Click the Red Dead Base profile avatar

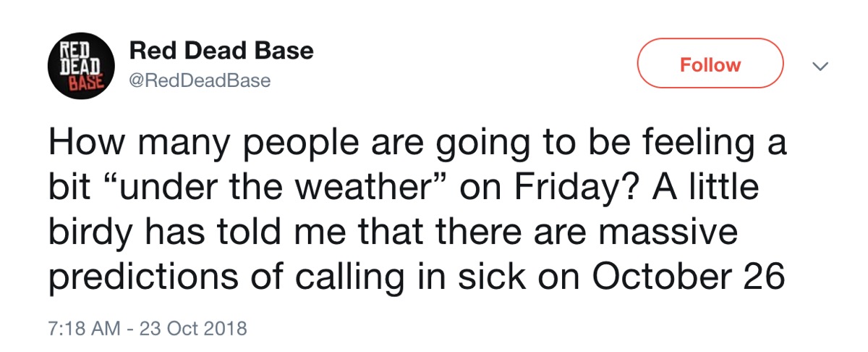[x=80, y=69]
